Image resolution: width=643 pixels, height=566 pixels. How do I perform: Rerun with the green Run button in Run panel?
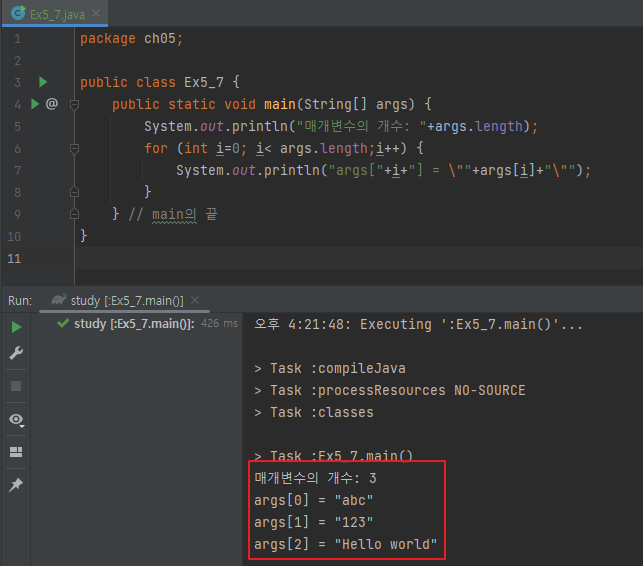(16, 327)
